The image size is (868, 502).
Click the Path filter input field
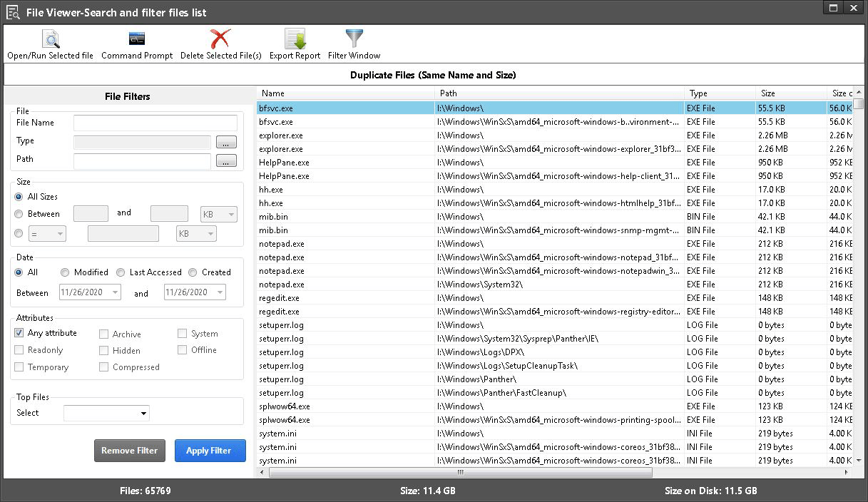click(142, 161)
